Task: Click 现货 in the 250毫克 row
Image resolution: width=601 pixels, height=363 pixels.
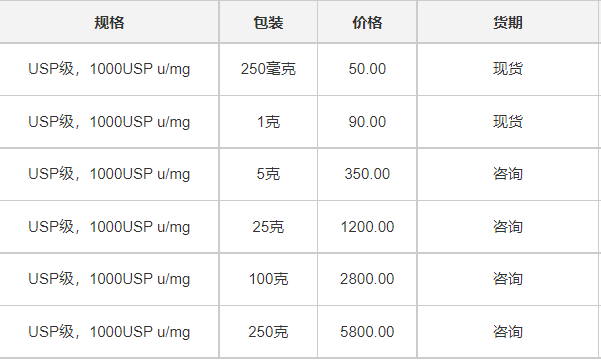Action: tap(508, 69)
